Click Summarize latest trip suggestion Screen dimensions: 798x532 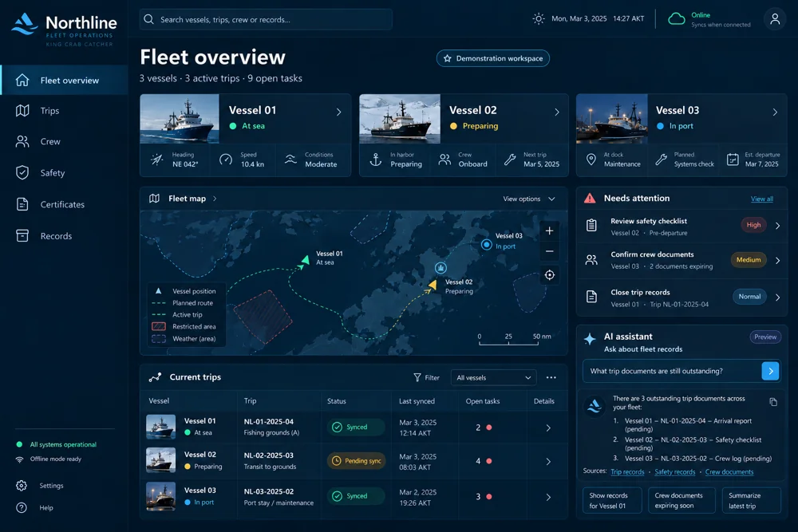(751, 500)
